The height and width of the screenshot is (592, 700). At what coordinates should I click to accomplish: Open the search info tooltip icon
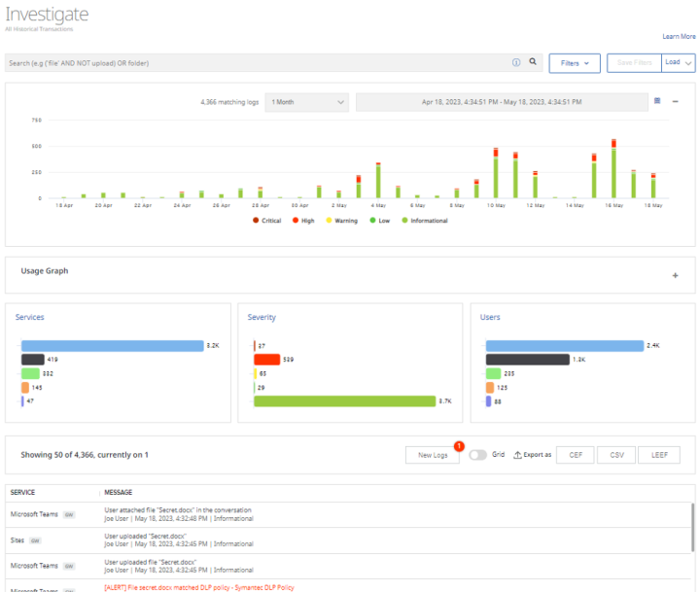tap(516, 62)
